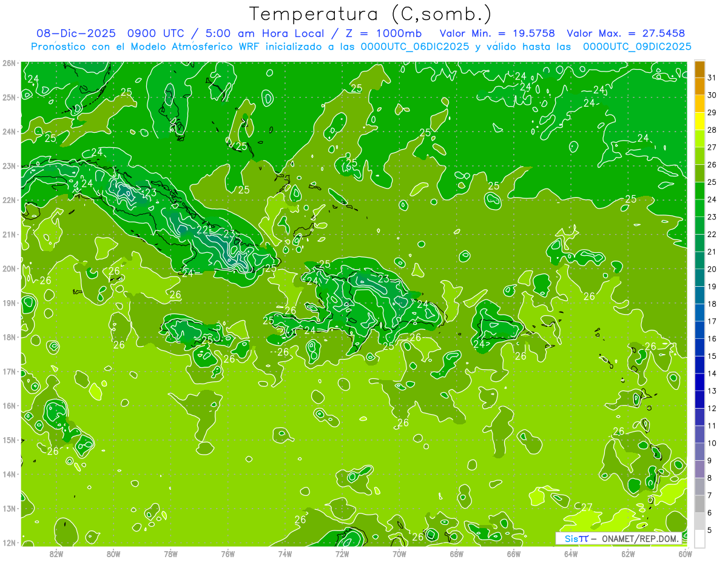The height and width of the screenshot is (562, 728).
Task: Click the color scale label 31
Action: 712,78
